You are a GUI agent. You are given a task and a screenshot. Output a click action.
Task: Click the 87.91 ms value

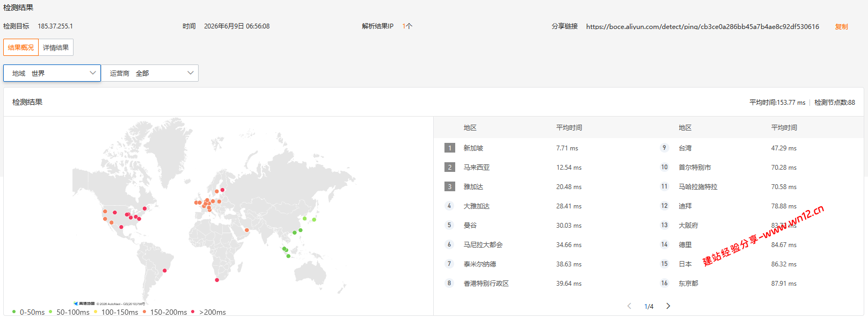coord(784,284)
